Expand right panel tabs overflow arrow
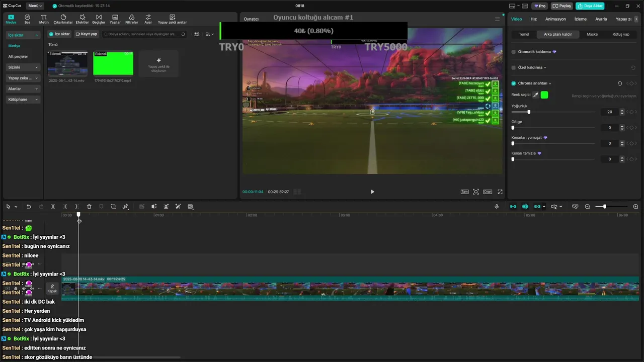This screenshot has width=644, height=362. tap(636, 19)
